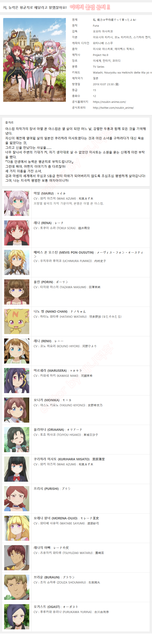Image resolution: width=152 pixels, height=644 pixels.
Task: Select Mevis Pon Ousutin's portrait
Action: 17,262
